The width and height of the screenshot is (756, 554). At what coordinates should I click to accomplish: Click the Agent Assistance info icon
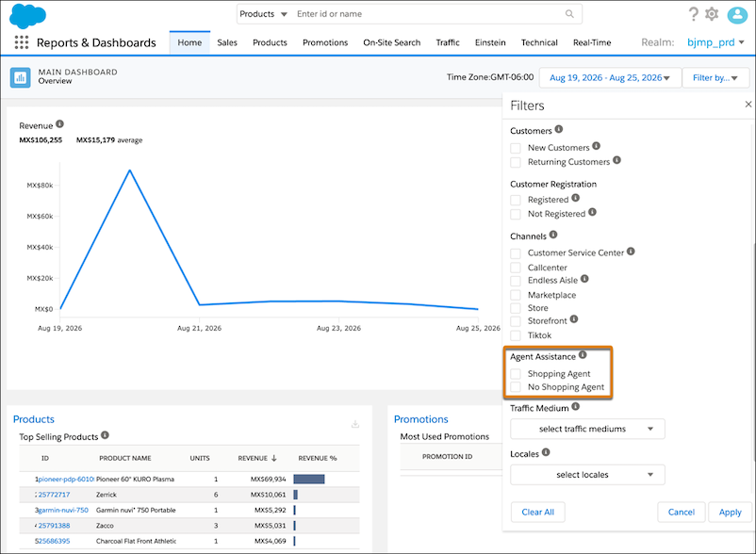583,355
